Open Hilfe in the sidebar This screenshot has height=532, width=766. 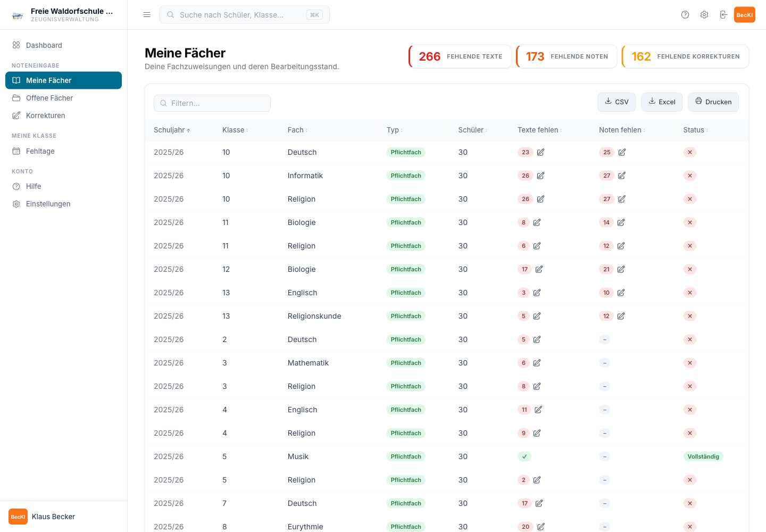pos(63,186)
